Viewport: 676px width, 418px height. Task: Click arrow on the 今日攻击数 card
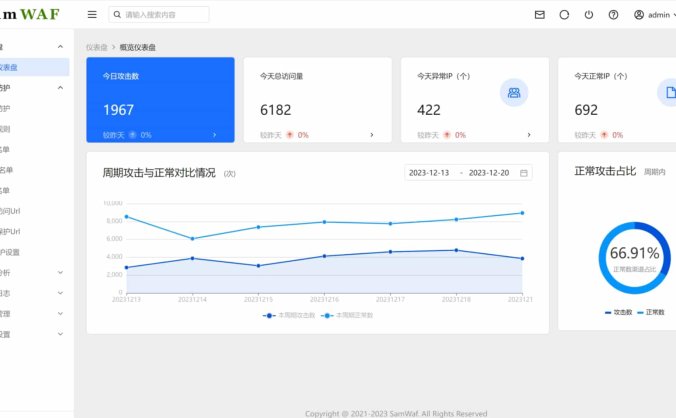tap(214, 135)
